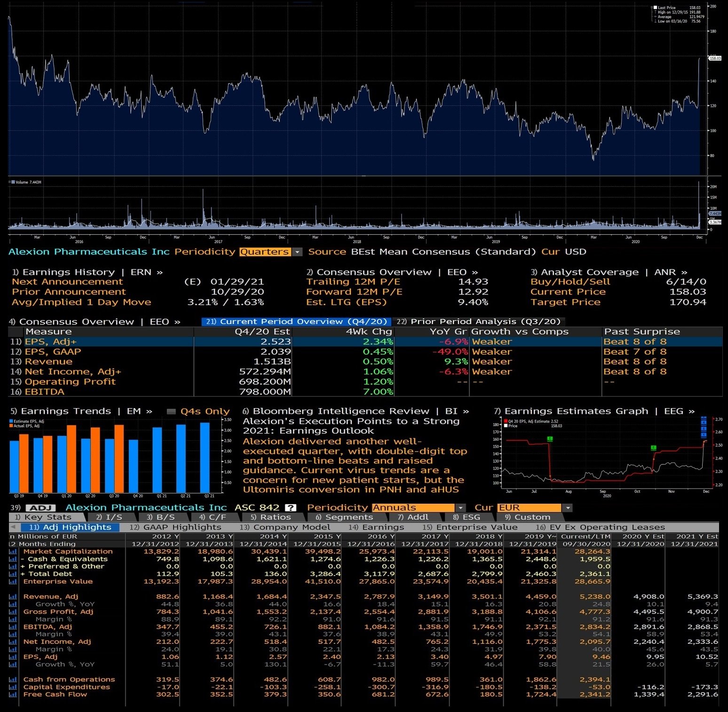Open Bloomberg Intelligence Review BI link
The height and width of the screenshot is (712, 728).
coord(356,411)
